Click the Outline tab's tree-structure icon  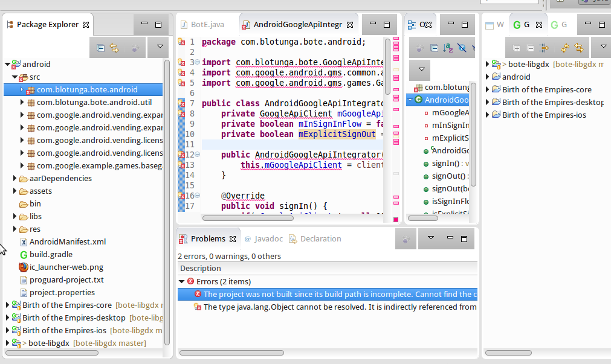point(412,25)
